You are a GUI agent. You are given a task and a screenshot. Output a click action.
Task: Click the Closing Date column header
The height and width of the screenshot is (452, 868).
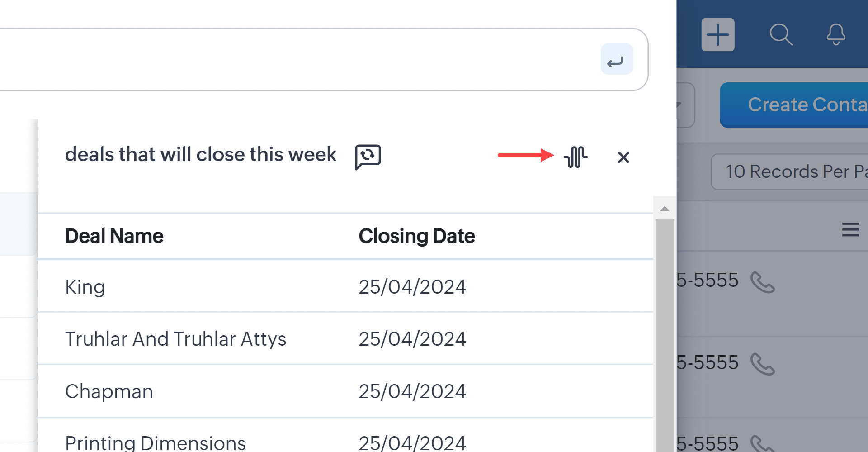(x=416, y=236)
